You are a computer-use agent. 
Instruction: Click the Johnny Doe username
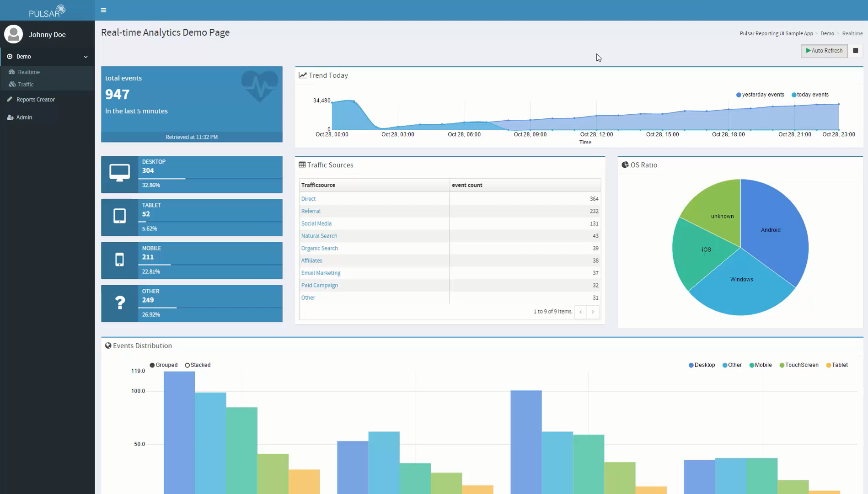pyautogui.click(x=47, y=35)
